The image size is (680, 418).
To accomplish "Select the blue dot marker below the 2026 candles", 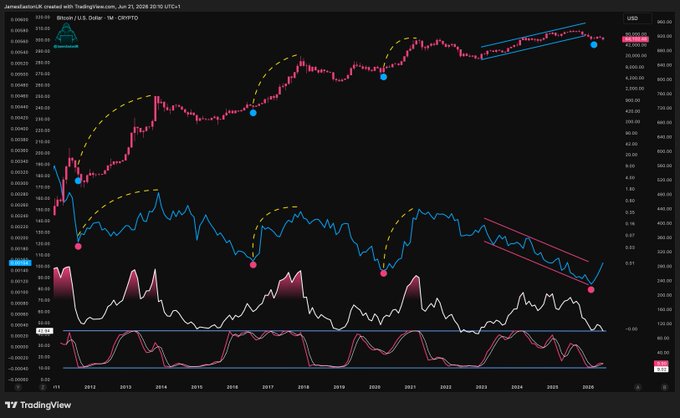I will (x=594, y=44).
